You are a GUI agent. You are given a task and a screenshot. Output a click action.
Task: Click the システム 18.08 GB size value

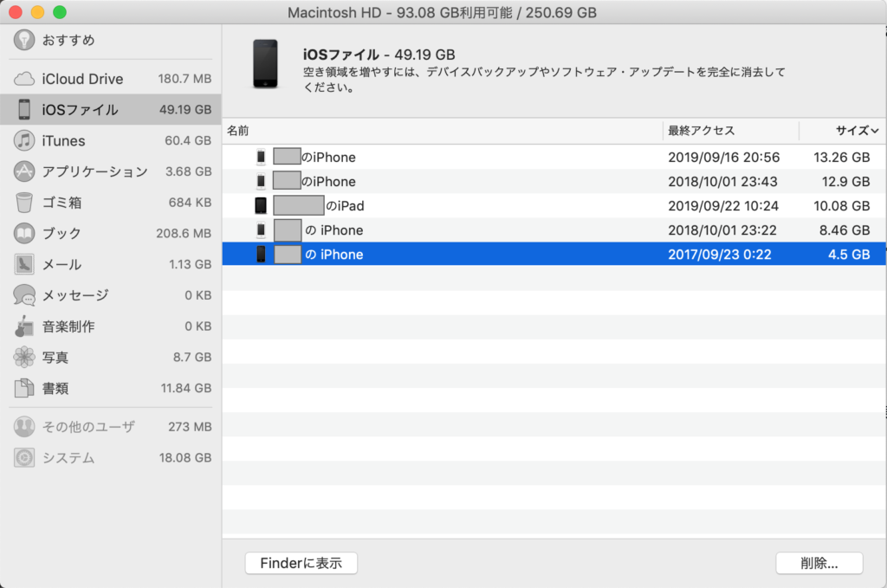(185, 457)
